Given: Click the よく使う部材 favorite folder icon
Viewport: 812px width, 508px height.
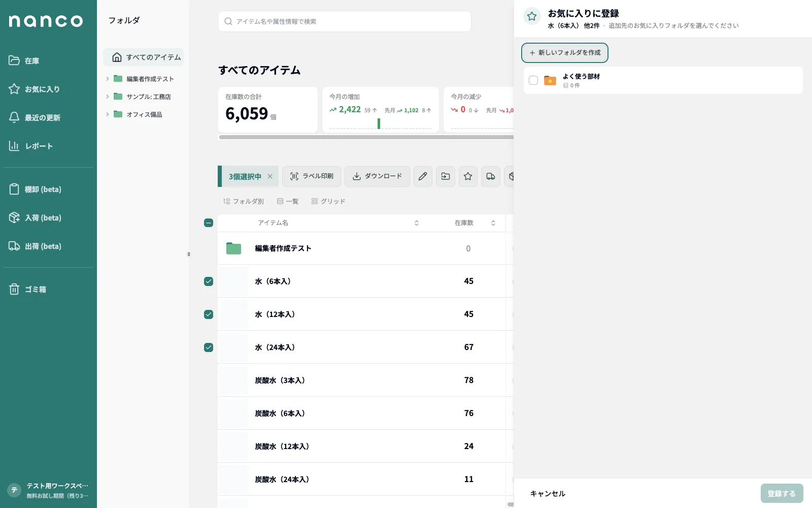Looking at the screenshot, I should (x=550, y=80).
